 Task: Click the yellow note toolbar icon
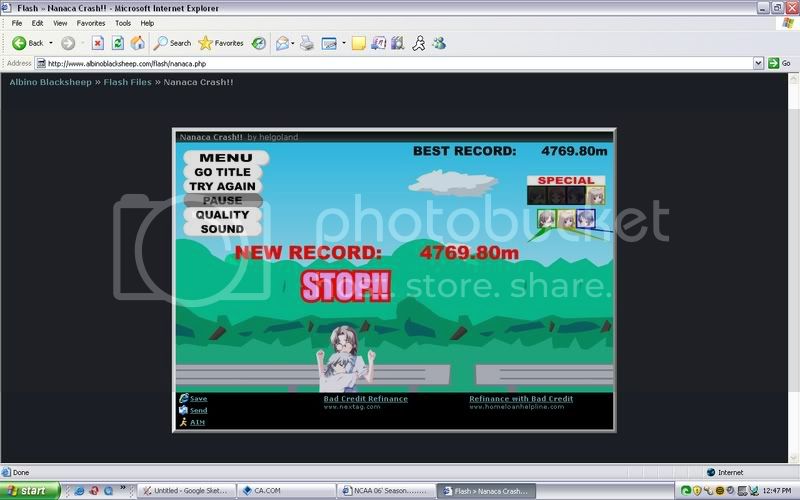click(x=359, y=43)
